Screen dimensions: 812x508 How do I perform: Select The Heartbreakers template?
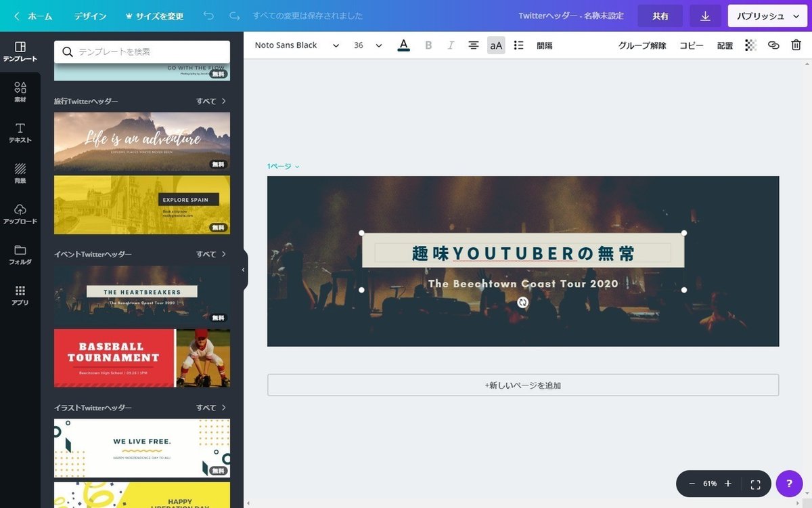[142, 295]
